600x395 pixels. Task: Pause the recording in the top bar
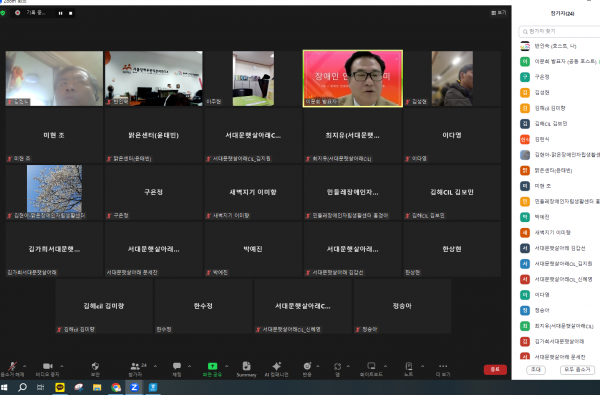click(x=60, y=13)
